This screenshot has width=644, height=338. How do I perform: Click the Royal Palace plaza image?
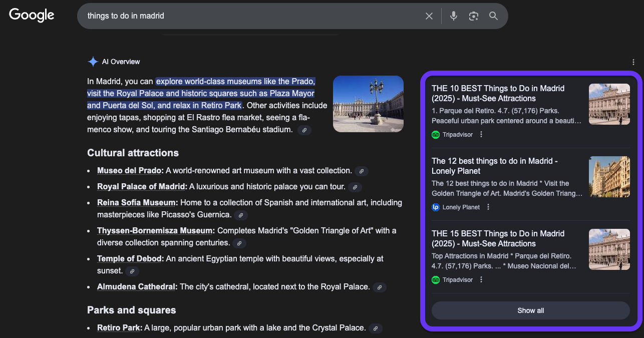pos(368,104)
